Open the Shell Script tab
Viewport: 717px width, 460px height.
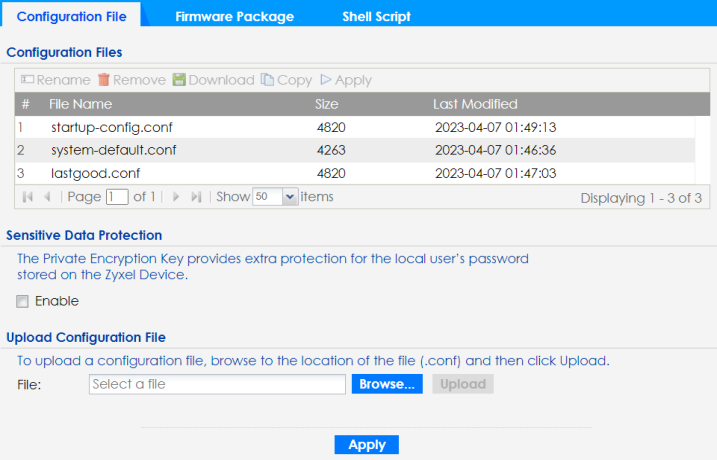[376, 17]
